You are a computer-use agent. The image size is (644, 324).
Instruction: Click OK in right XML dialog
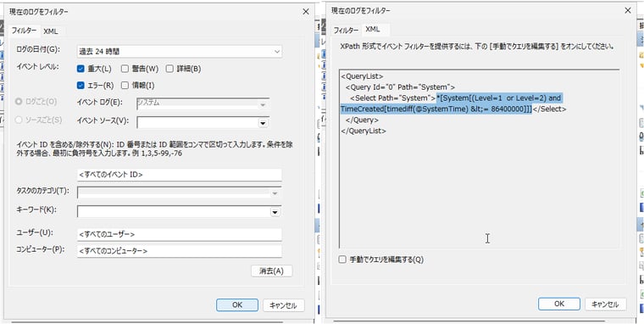tap(559, 304)
